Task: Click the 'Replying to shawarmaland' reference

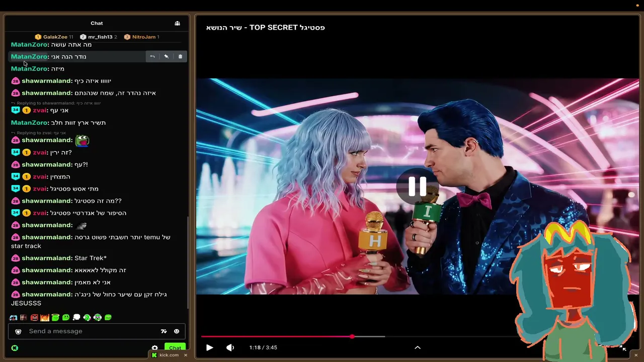Action: click(56, 103)
